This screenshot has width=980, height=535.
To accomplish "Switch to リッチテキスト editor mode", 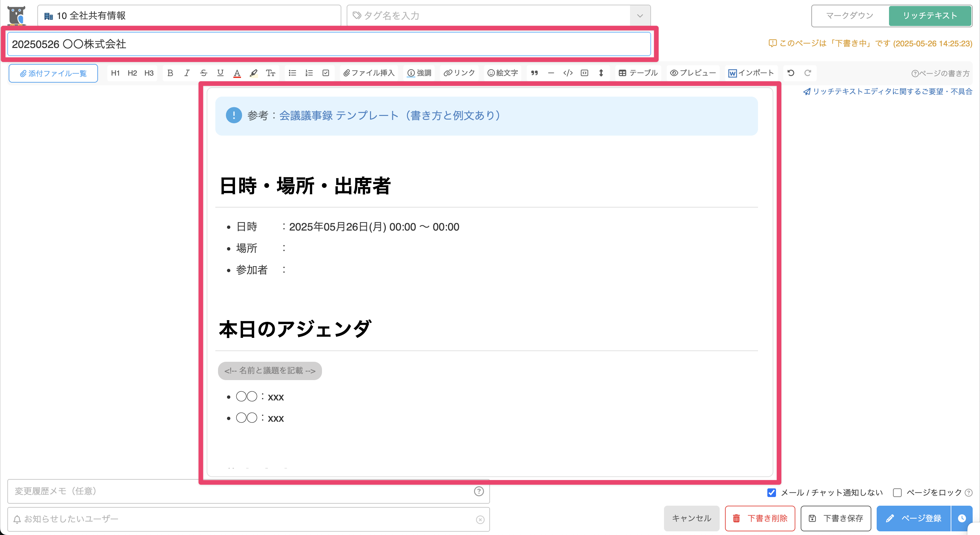I will [930, 16].
